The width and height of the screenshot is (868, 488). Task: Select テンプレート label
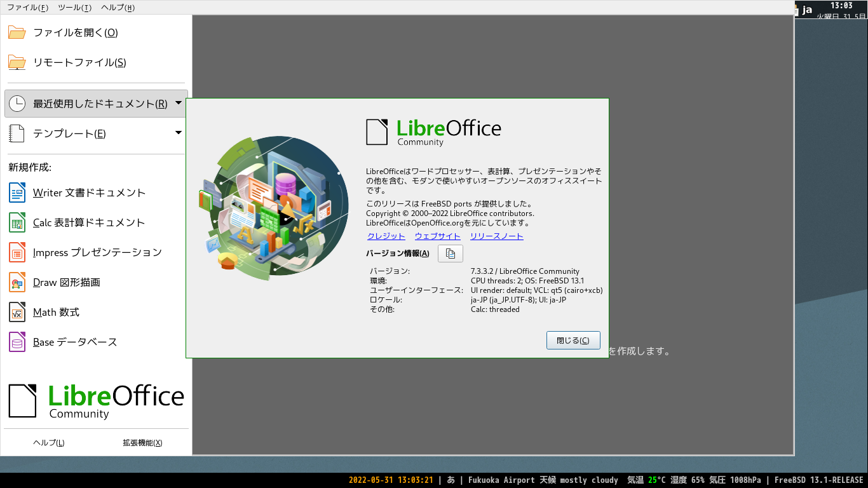click(x=69, y=133)
